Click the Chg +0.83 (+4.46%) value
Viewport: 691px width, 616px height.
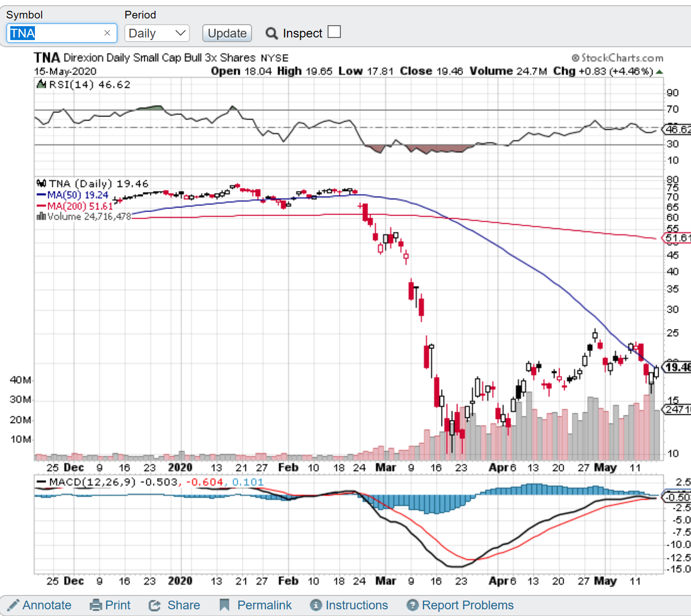click(603, 71)
